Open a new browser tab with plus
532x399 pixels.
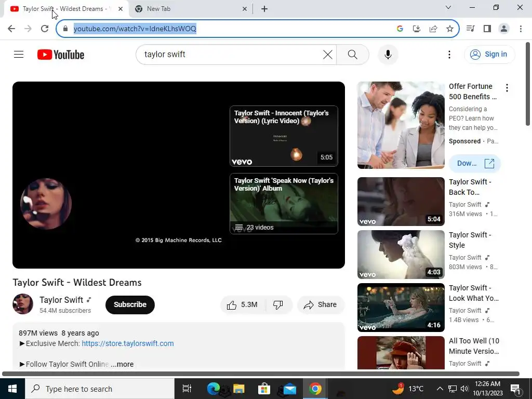[264, 9]
